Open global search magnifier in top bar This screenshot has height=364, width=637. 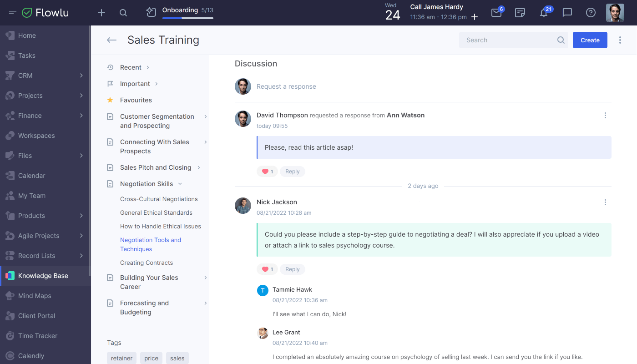pos(123,13)
